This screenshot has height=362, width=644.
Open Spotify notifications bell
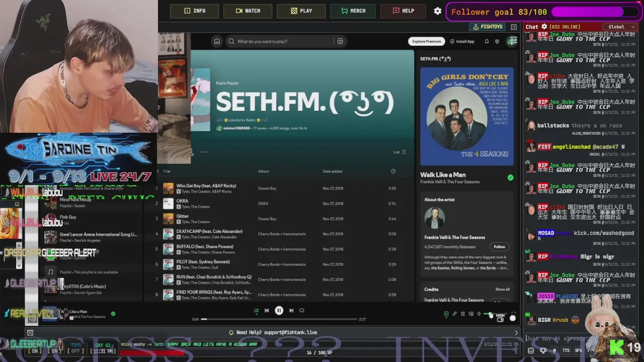tap(487, 41)
